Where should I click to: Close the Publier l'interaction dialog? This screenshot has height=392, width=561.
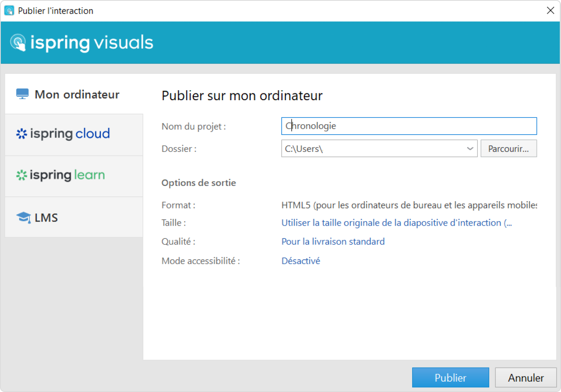pyautogui.click(x=550, y=10)
